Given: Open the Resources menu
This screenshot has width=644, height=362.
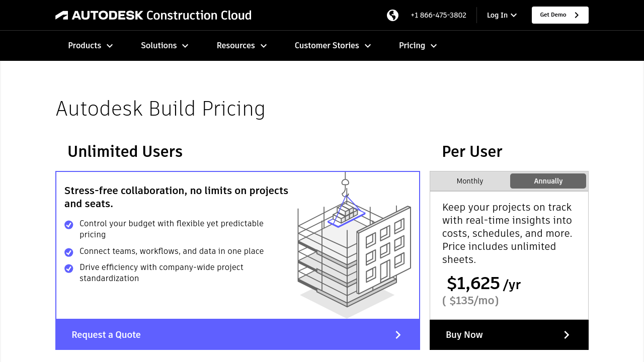Looking at the screenshot, I should [242, 46].
